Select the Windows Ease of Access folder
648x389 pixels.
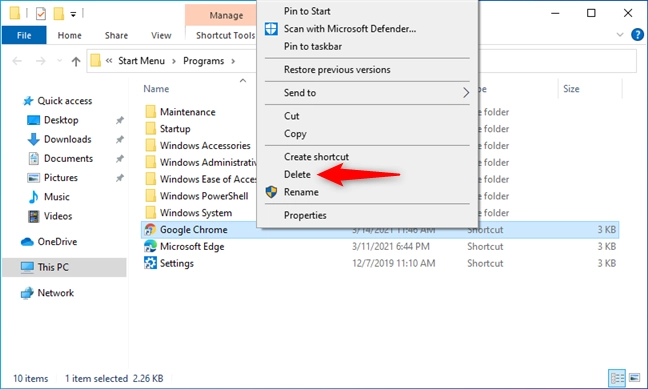208,179
